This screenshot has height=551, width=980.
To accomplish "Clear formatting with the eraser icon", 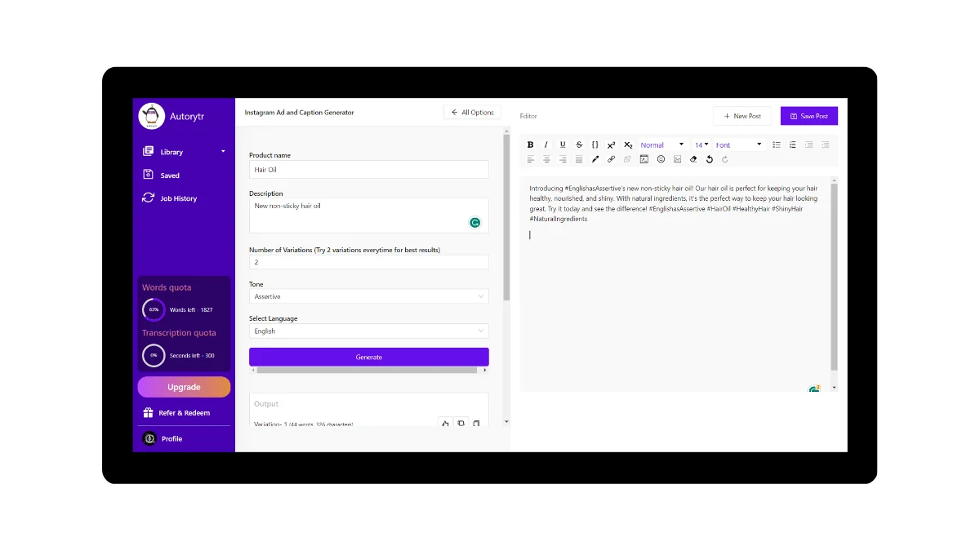I will pyautogui.click(x=693, y=159).
